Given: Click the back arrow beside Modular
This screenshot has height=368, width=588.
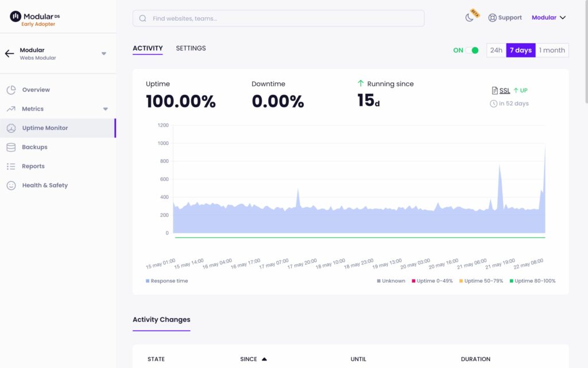Looking at the screenshot, I should pyautogui.click(x=9, y=53).
